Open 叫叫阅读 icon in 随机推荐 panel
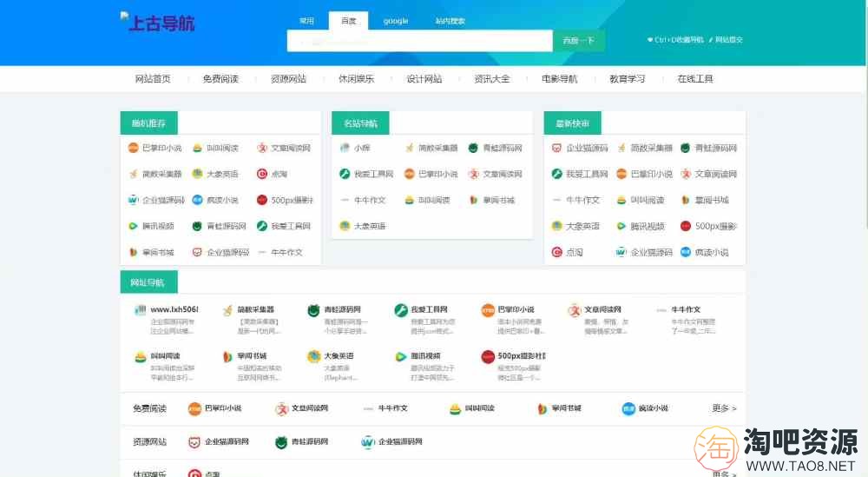The image size is (868, 477). 197,148
